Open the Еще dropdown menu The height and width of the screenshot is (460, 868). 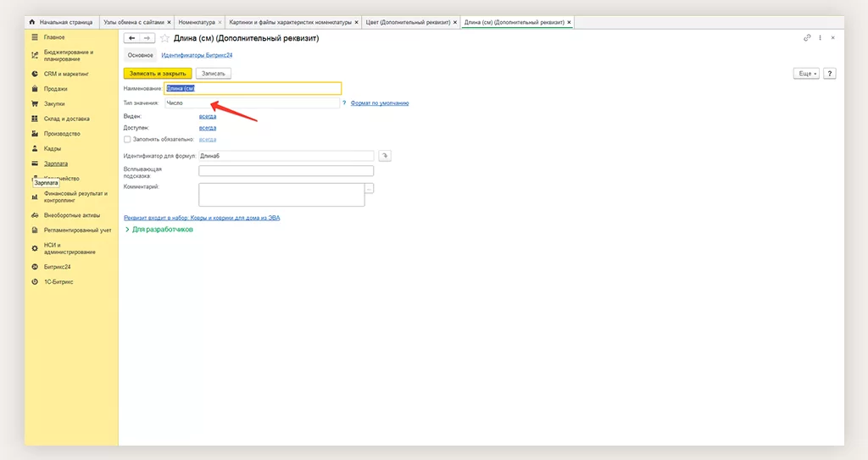(805, 74)
